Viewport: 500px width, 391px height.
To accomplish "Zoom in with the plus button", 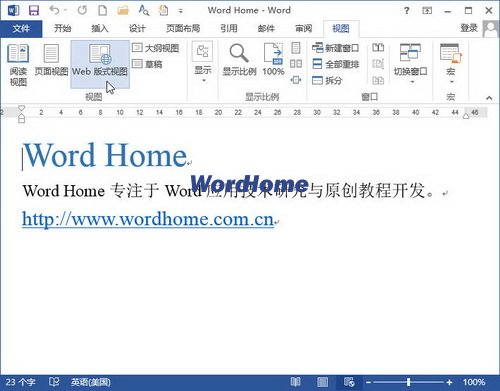I will [x=449, y=382].
